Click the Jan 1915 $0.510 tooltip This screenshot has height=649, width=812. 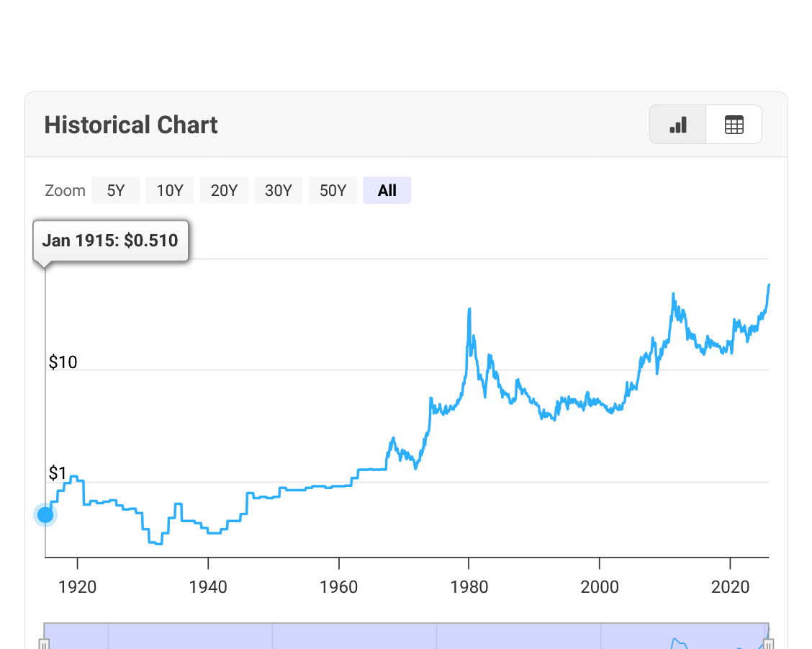[110, 241]
